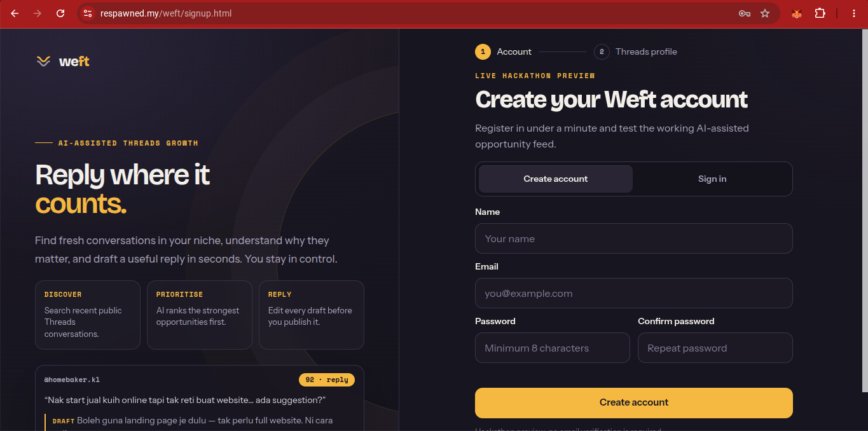This screenshot has height=431, width=868.
Task: Bookmark this page with the star icon
Action: [765, 13]
